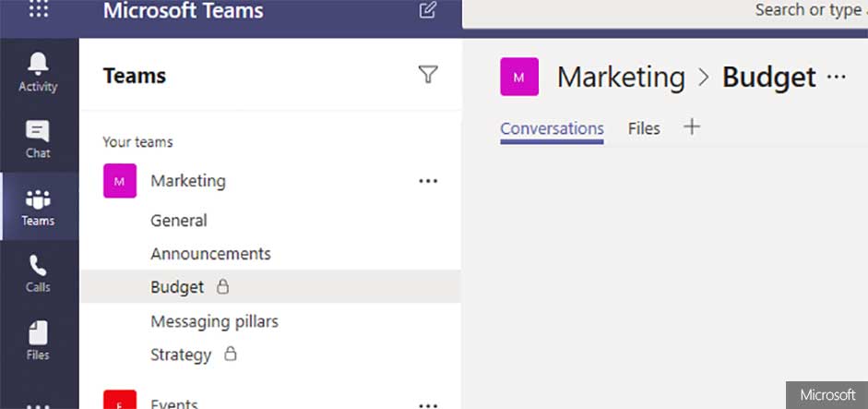Select the private Strategy channel
Viewport: 868px width, 409px height.
pos(181,355)
